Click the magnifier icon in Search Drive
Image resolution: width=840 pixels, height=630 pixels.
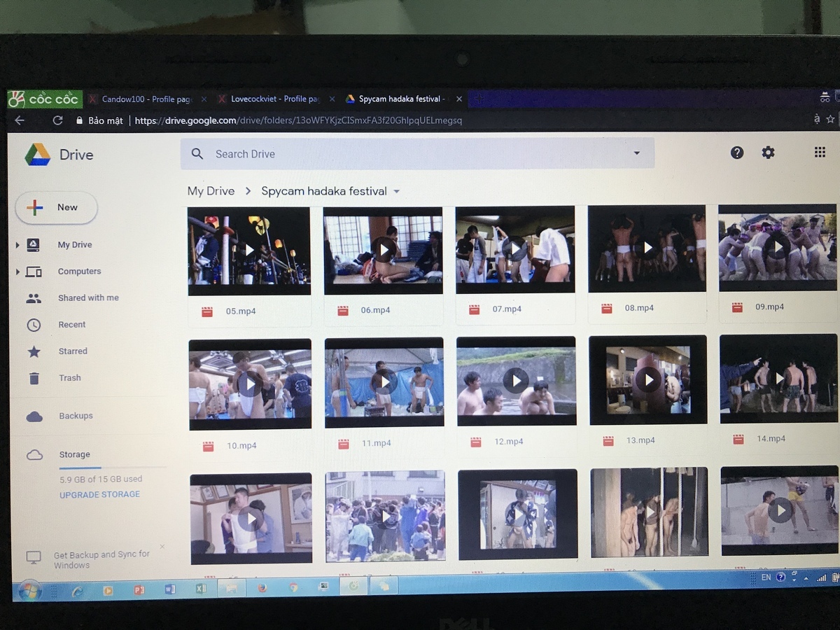(x=197, y=154)
